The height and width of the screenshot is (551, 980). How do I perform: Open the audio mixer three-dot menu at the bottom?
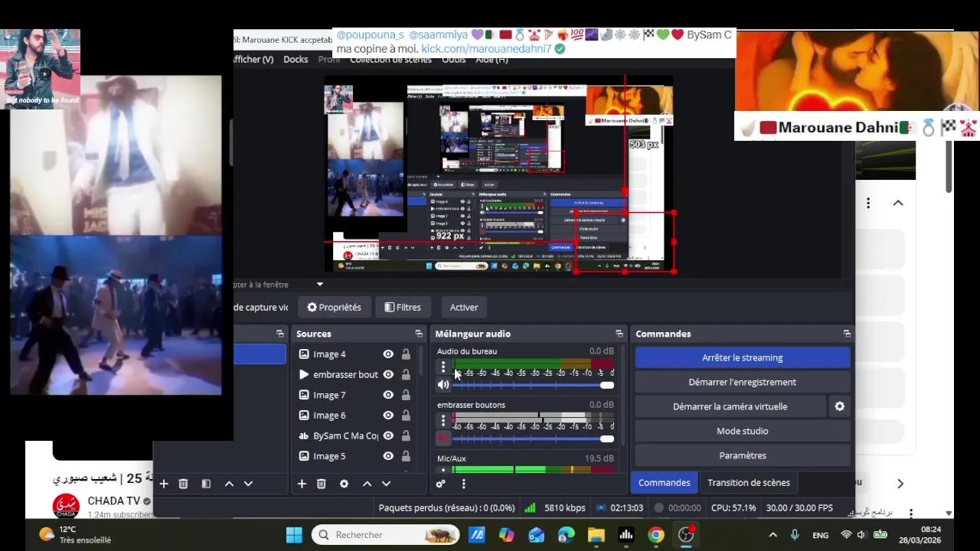coord(463,484)
